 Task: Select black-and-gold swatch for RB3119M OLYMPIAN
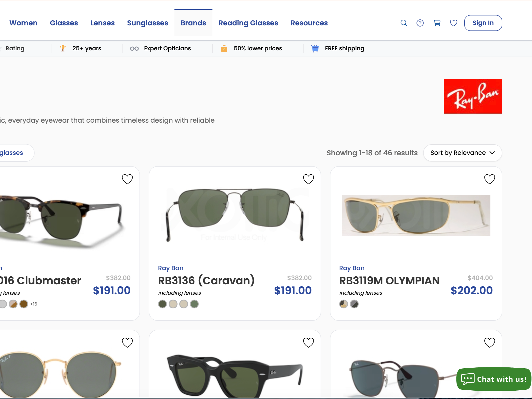[344, 304]
